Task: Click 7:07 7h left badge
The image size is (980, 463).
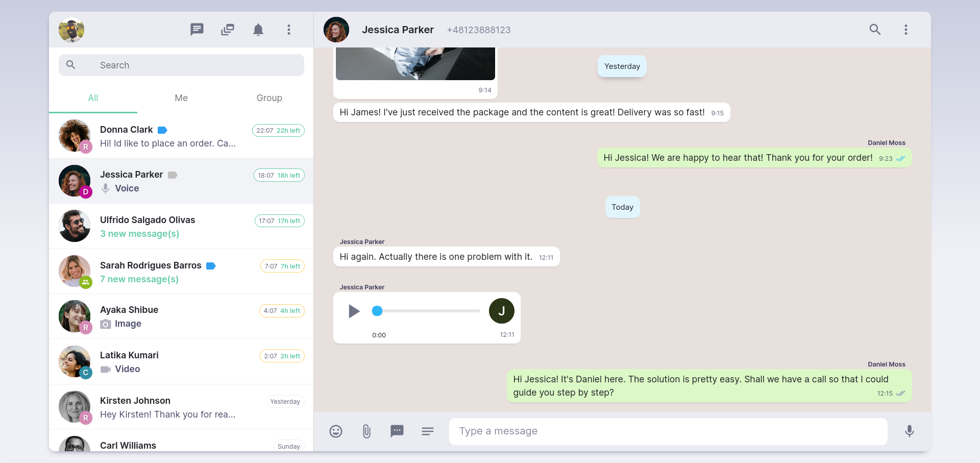Action: 282,266
